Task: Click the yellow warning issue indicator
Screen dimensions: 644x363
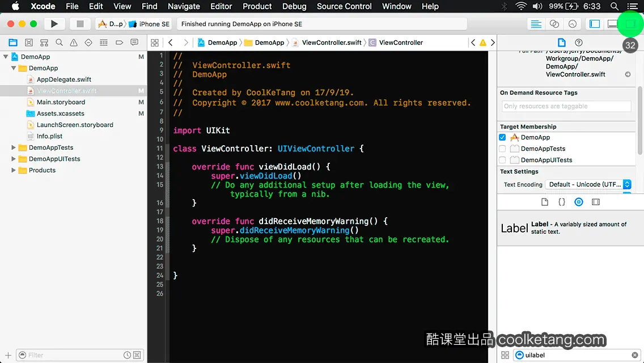Action: [483, 43]
